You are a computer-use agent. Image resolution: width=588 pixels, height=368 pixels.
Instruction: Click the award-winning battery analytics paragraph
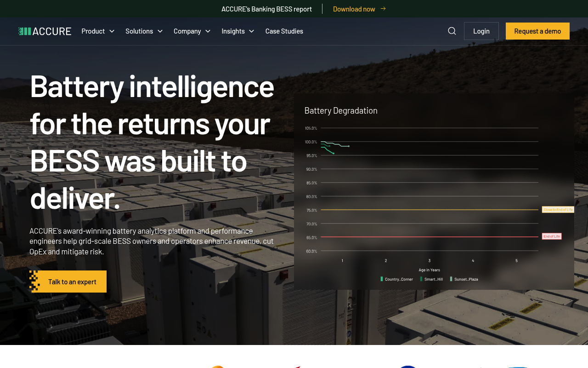click(x=152, y=241)
